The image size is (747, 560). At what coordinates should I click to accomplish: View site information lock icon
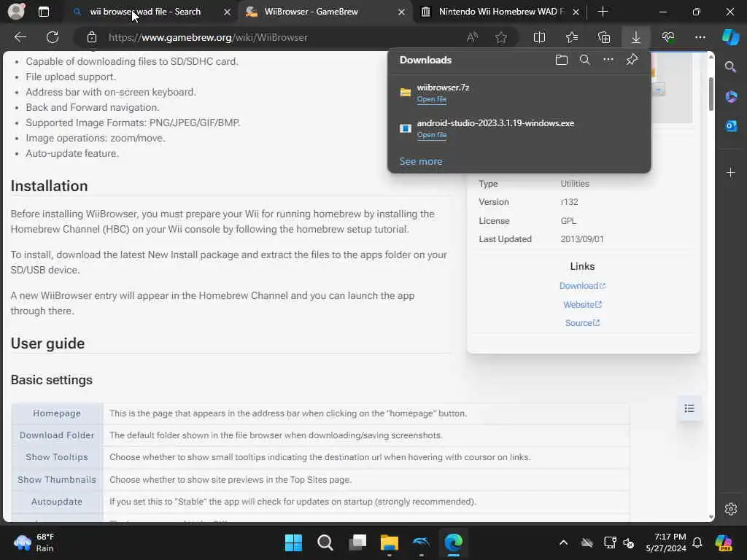coord(92,37)
